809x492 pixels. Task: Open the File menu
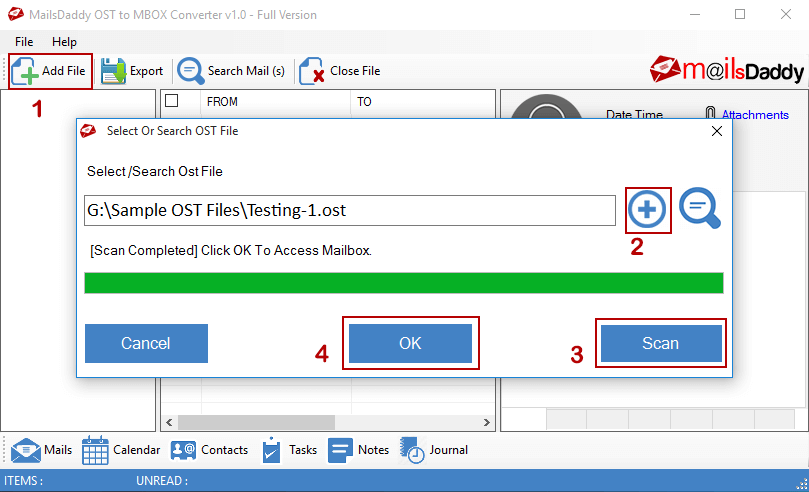click(x=24, y=42)
